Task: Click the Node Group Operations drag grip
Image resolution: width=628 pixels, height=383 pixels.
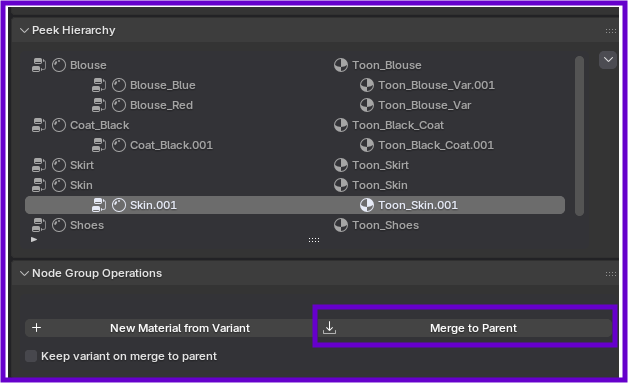Action: click(611, 274)
